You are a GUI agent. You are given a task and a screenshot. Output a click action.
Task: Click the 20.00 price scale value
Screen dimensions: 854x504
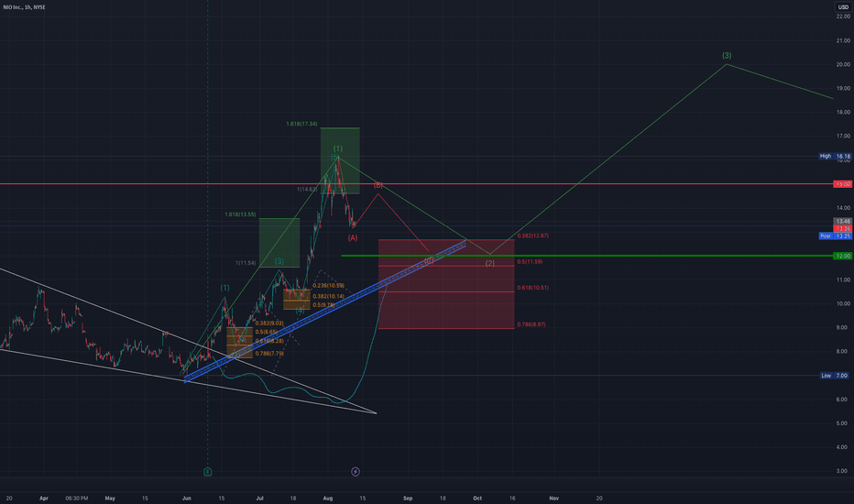[843, 64]
